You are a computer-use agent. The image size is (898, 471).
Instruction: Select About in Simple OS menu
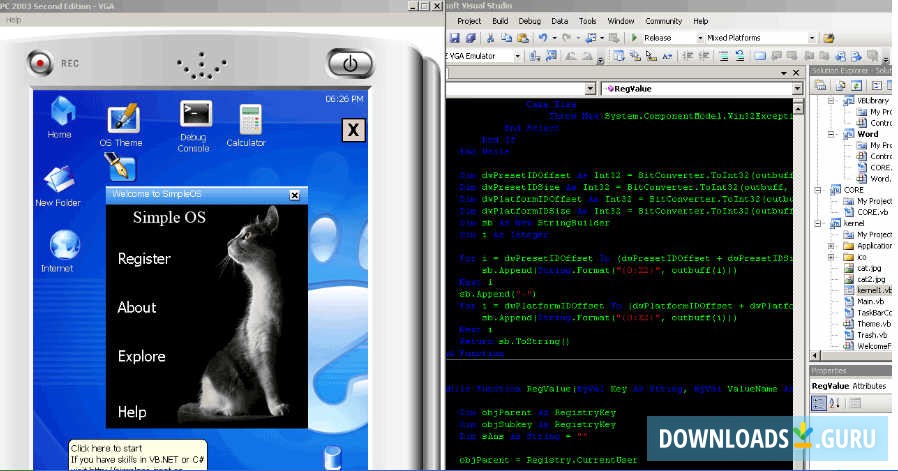(x=137, y=307)
